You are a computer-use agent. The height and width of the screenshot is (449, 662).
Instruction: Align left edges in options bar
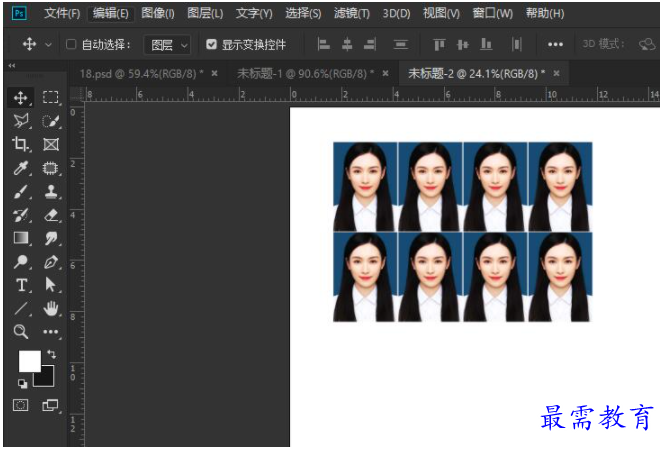pyautogui.click(x=324, y=44)
